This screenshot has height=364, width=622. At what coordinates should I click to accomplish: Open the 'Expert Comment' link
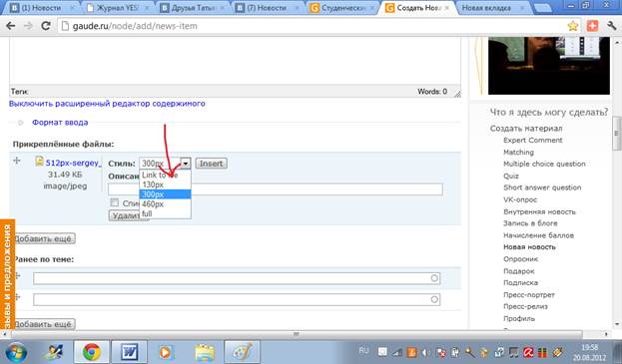[533, 141]
